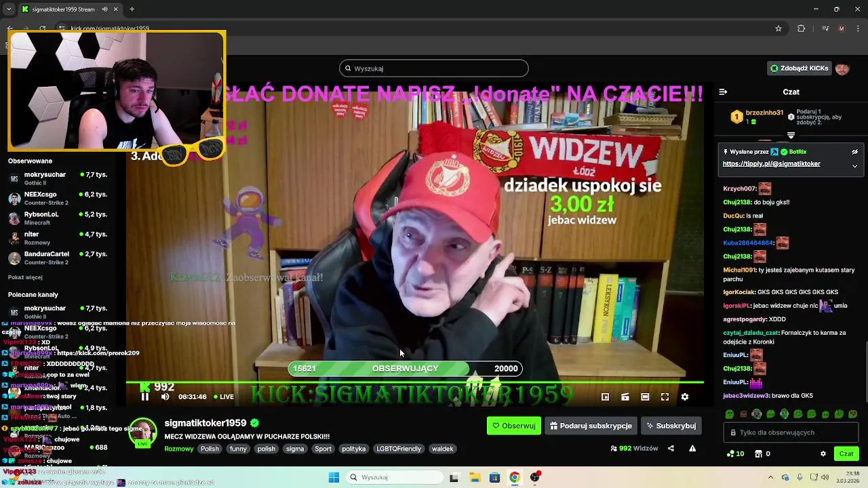Pause the live stream playback

pos(144,397)
